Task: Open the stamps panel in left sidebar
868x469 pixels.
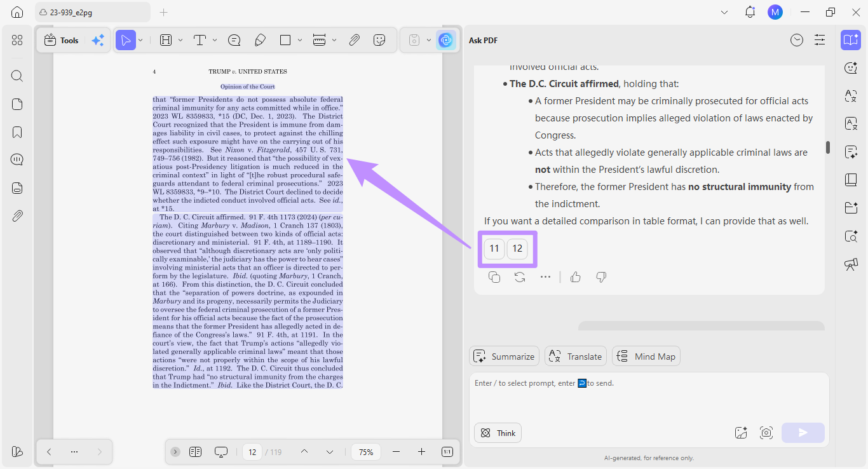Action: coord(17,187)
